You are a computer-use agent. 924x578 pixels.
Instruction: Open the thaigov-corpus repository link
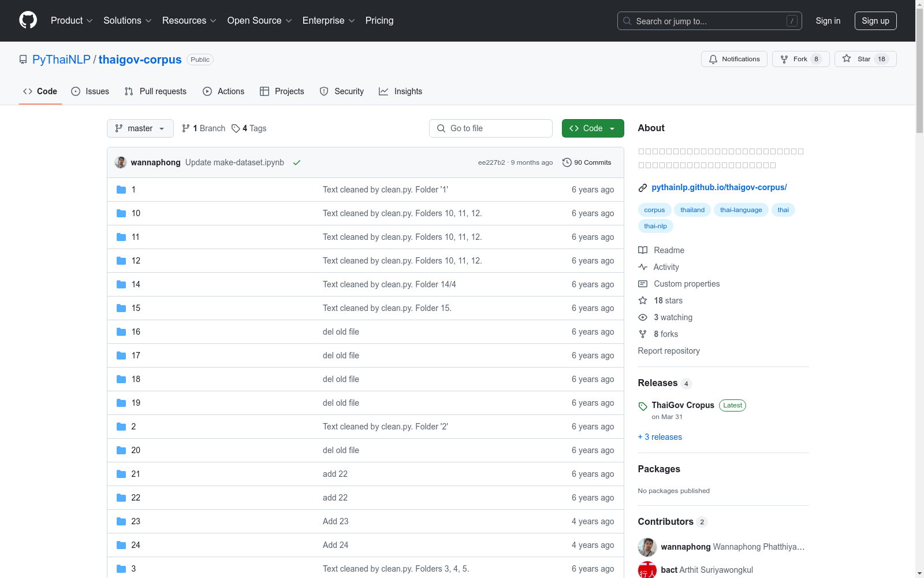(x=140, y=60)
